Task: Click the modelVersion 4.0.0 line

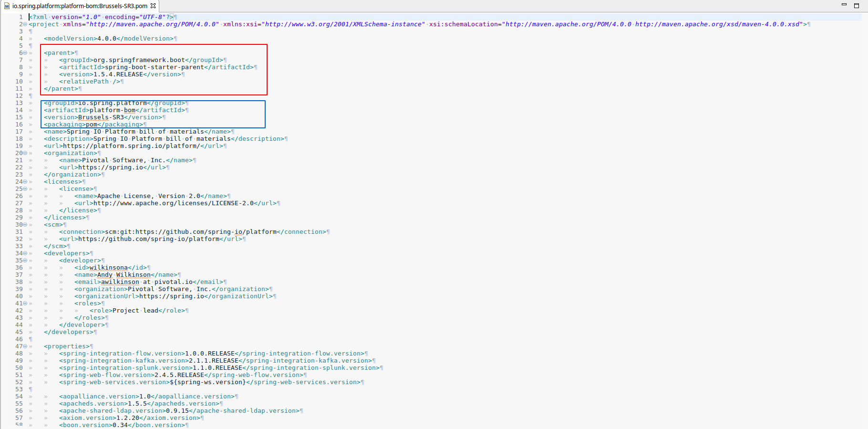Action: [x=109, y=39]
